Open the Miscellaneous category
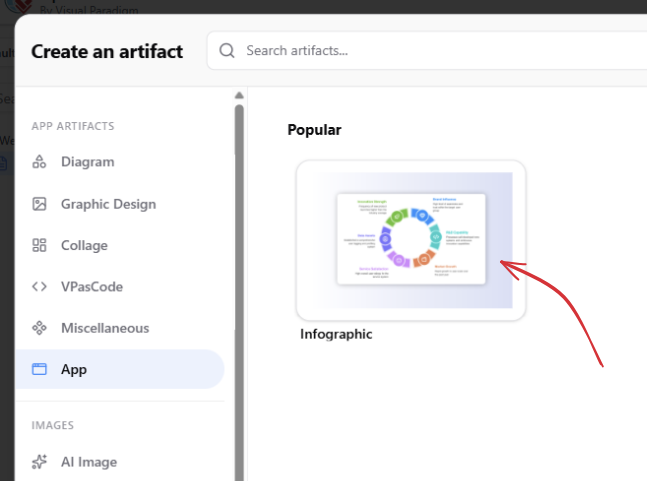Screen dimensions: 647x481 click(105, 328)
